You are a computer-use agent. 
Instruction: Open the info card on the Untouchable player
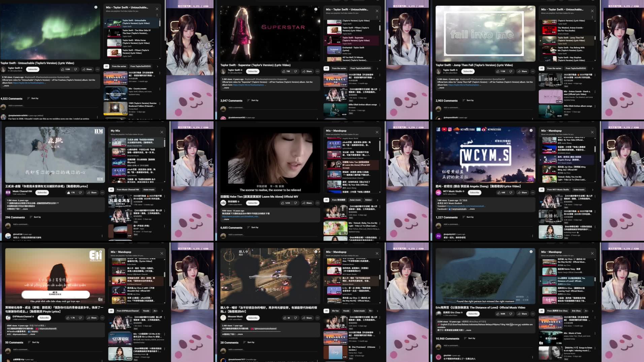pyautogui.click(x=96, y=7)
